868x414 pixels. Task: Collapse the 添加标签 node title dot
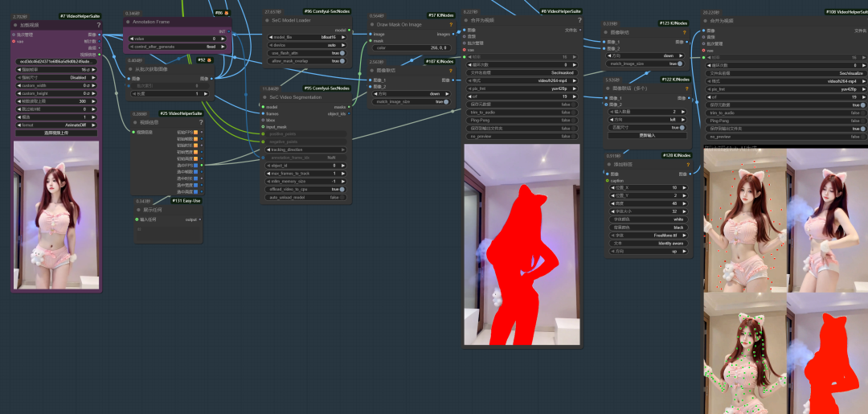609,164
